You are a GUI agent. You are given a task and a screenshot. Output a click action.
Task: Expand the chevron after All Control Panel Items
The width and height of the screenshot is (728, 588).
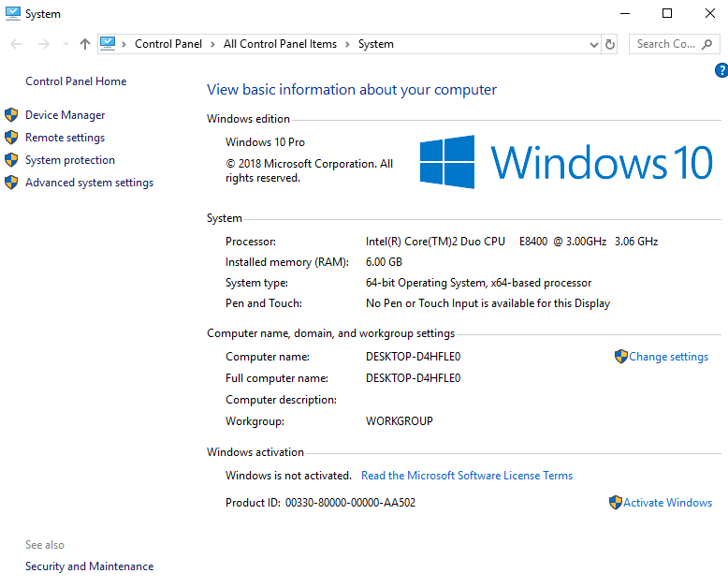click(x=347, y=44)
